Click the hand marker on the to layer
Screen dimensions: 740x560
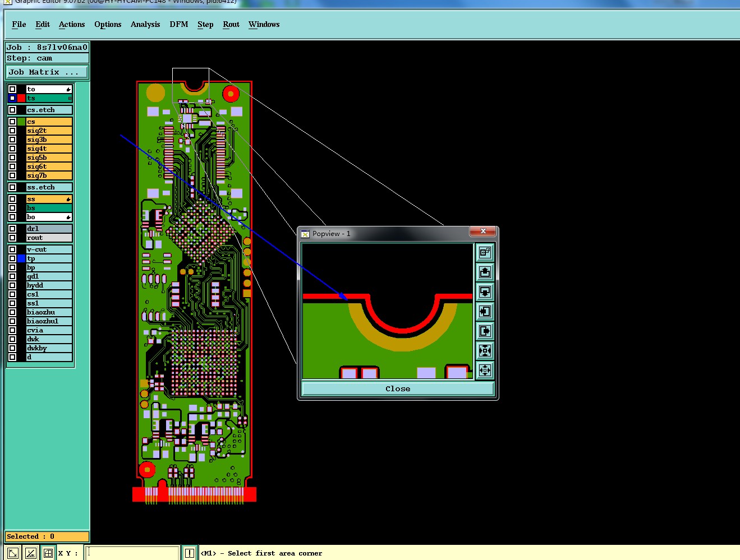[68, 89]
